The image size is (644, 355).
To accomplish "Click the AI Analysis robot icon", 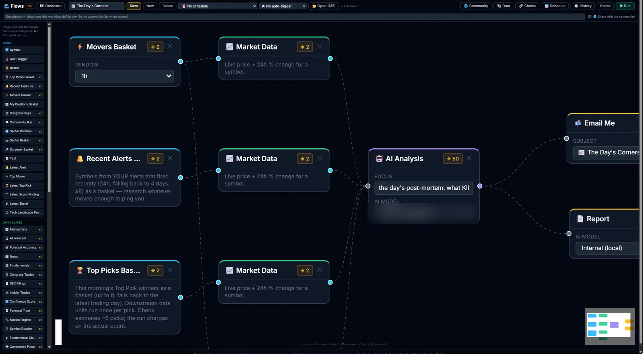I will point(379,159).
